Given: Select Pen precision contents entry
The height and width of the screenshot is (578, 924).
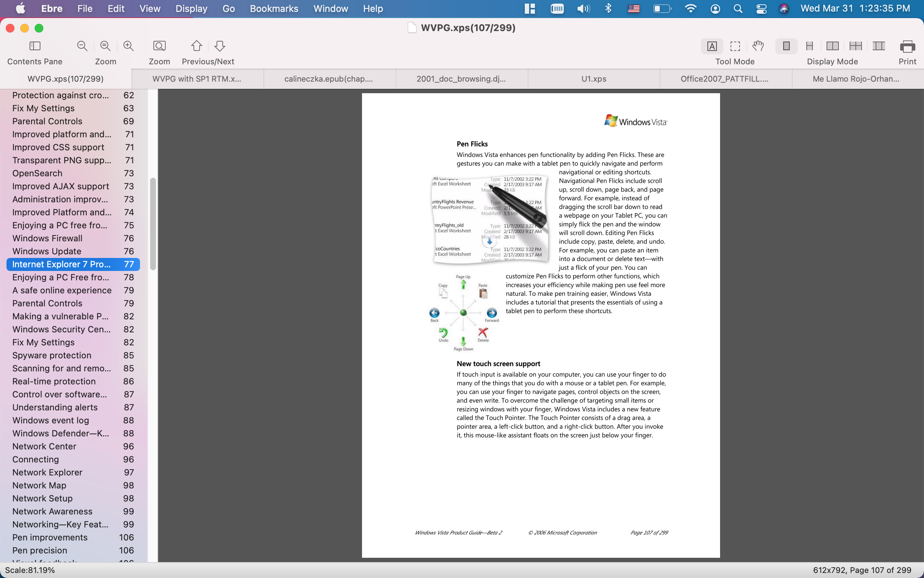Looking at the screenshot, I should (73, 550).
